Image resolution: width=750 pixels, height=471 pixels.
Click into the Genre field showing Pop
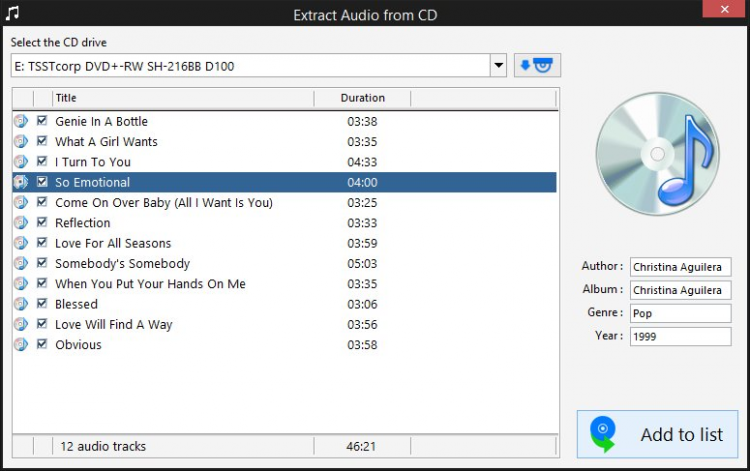[680, 313]
